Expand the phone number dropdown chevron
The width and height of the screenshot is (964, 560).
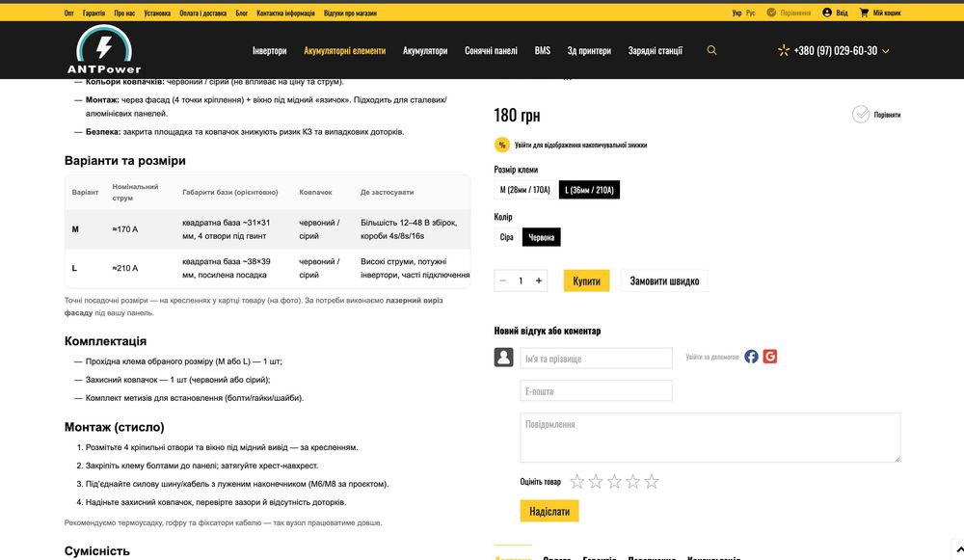click(885, 51)
